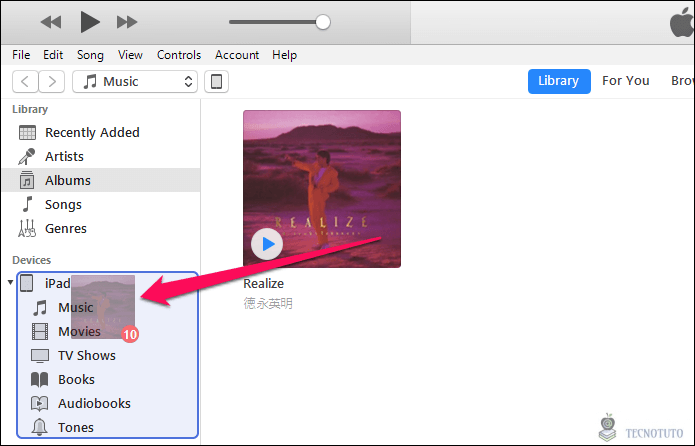
Task: Go forward with the right chevron button
Action: pyautogui.click(x=52, y=82)
